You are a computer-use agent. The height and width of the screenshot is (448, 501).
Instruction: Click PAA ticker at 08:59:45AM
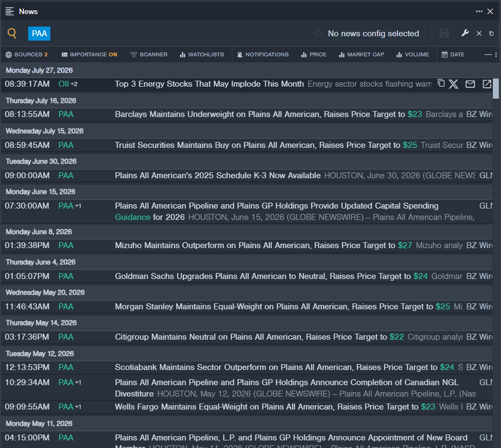tap(66, 145)
